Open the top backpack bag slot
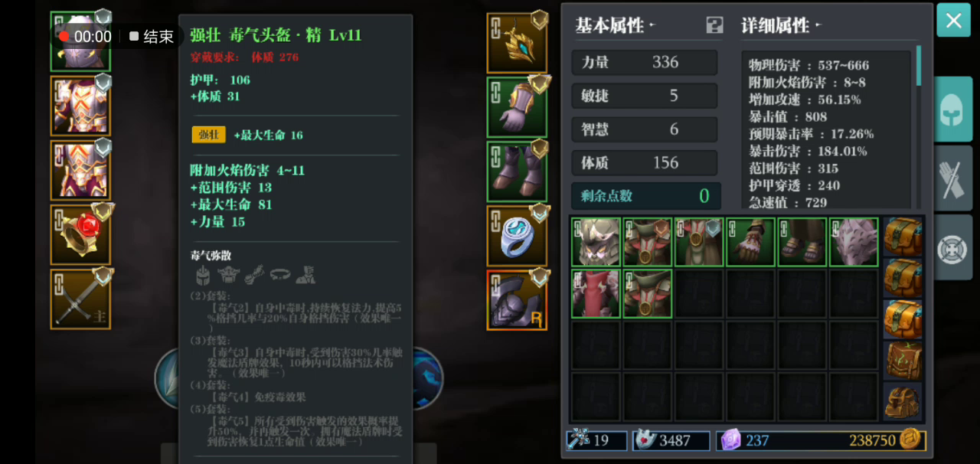 (903, 237)
